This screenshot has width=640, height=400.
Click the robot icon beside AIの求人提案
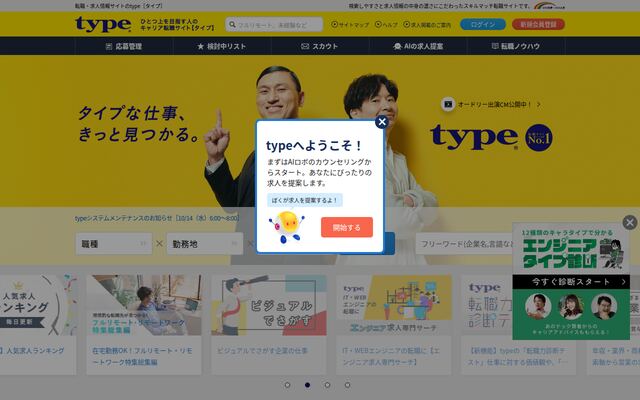(x=397, y=47)
